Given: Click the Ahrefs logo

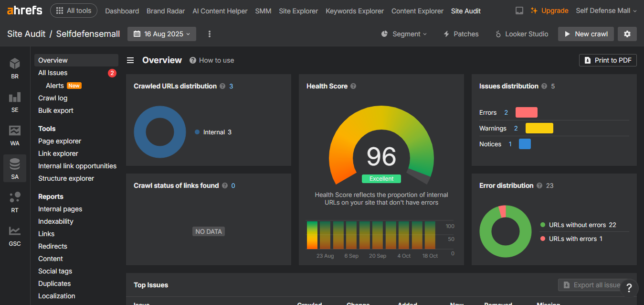Looking at the screenshot, I should 25,10.
